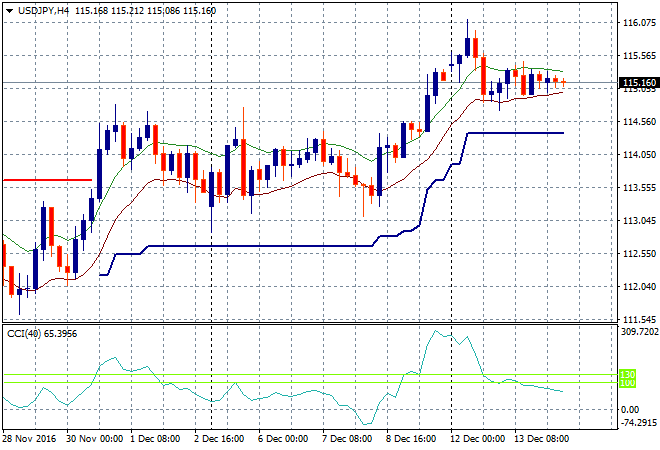Viewport: 660px width, 450px height.
Task: Click the 114.560 price axis label
Action: click(x=639, y=122)
